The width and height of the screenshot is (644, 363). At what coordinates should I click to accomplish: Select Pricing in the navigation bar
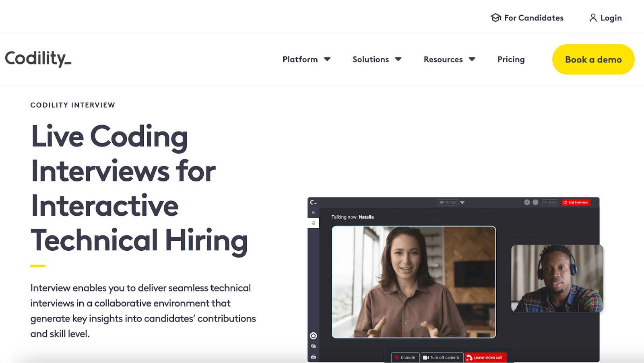511,59
